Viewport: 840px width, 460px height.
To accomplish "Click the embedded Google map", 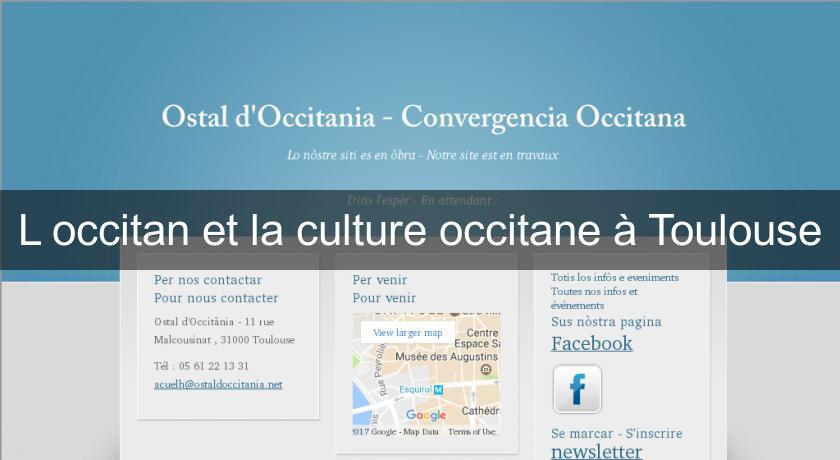I will 426,375.
